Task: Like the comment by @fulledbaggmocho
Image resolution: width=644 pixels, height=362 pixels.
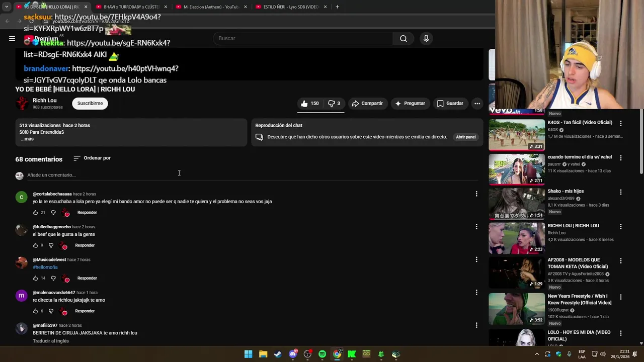Action: tap(35, 245)
